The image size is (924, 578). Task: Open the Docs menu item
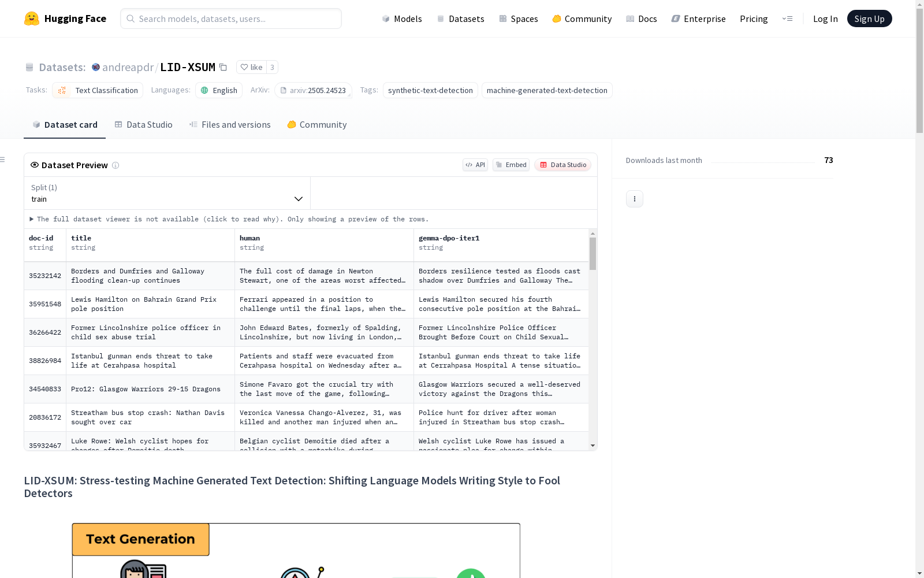(642, 18)
